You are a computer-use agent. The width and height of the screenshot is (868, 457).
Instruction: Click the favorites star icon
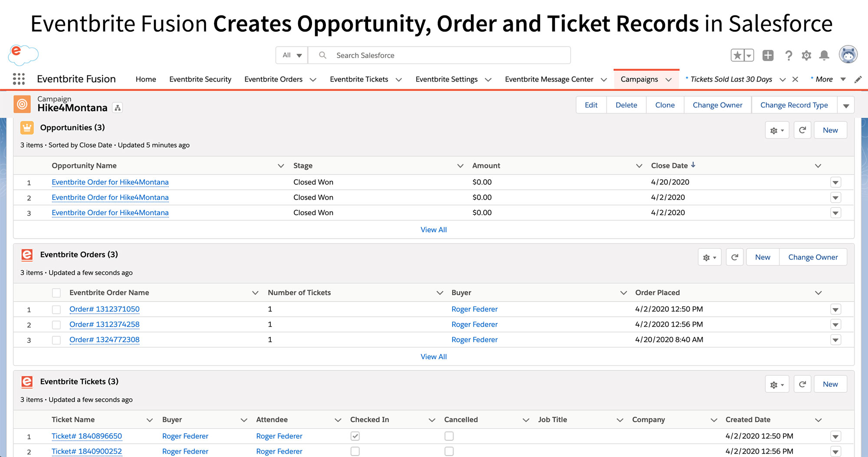pyautogui.click(x=738, y=55)
